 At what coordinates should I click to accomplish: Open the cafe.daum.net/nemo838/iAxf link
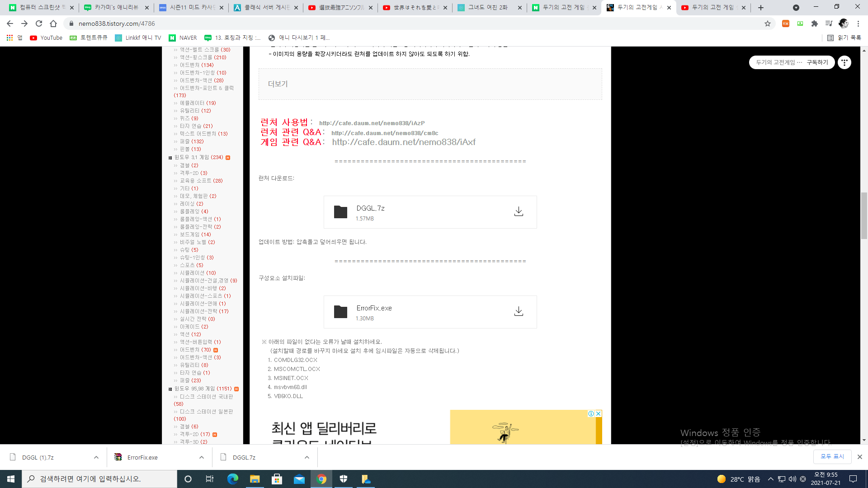(404, 142)
